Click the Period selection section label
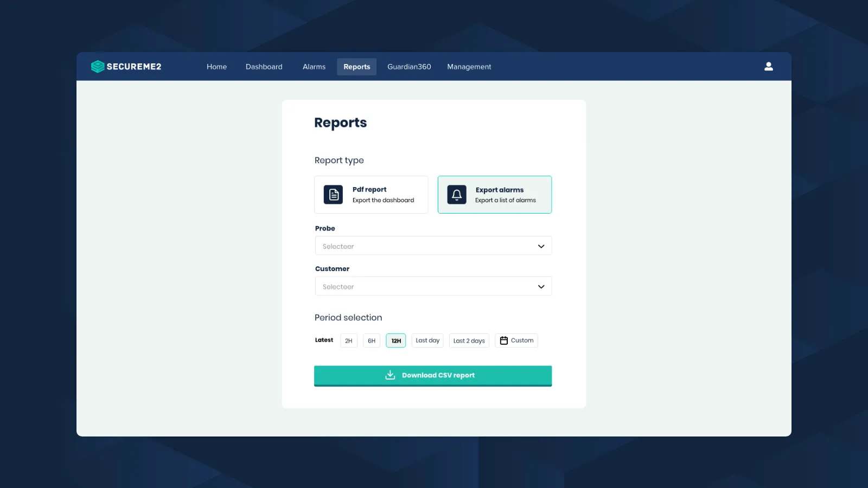Screen dimensions: 868x488 pyautogui.click(x=348, y=318)
